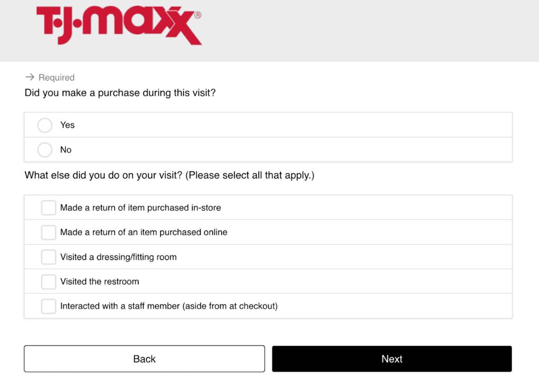The image size is (539, 392).
Task: Go to the Next survey page
Action: (x=392, y=359)
